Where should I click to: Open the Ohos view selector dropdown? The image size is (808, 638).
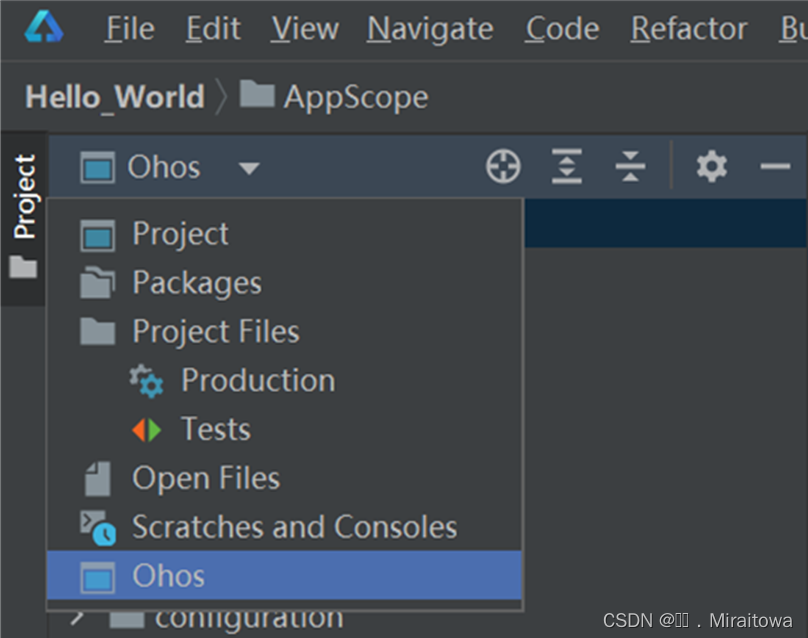click(170, 167)
